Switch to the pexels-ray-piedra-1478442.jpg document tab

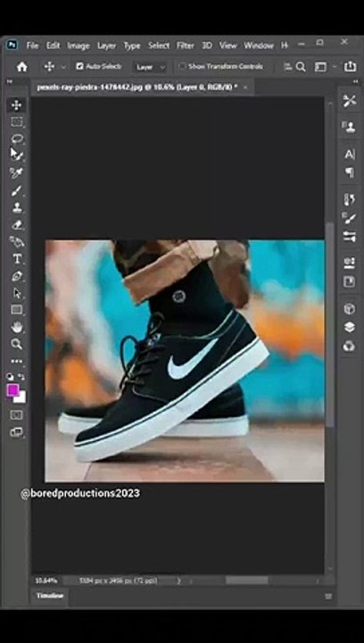137,87
